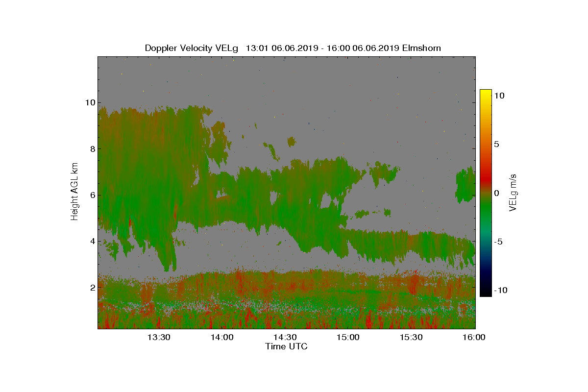
Task: Click the 'Height AGL km' axis label
Action: [x=74, y=192]
